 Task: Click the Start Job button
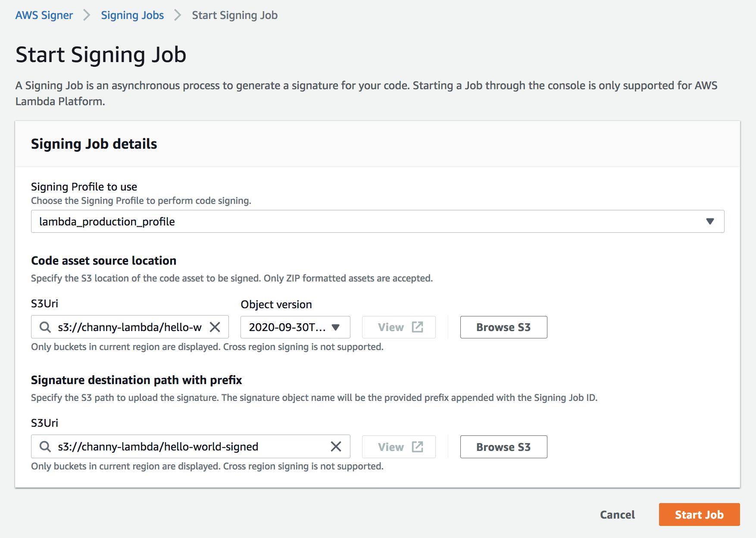699,514
